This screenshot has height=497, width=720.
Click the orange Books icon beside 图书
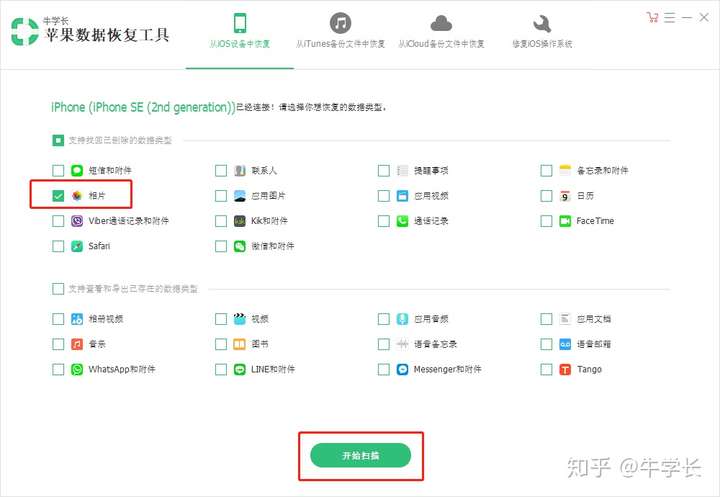pos(240,344)
